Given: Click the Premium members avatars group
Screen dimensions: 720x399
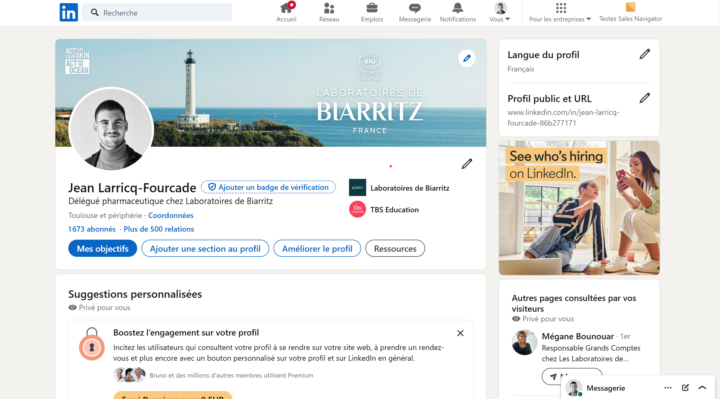Looking at the screenshot, I should (x=129, y=375).
